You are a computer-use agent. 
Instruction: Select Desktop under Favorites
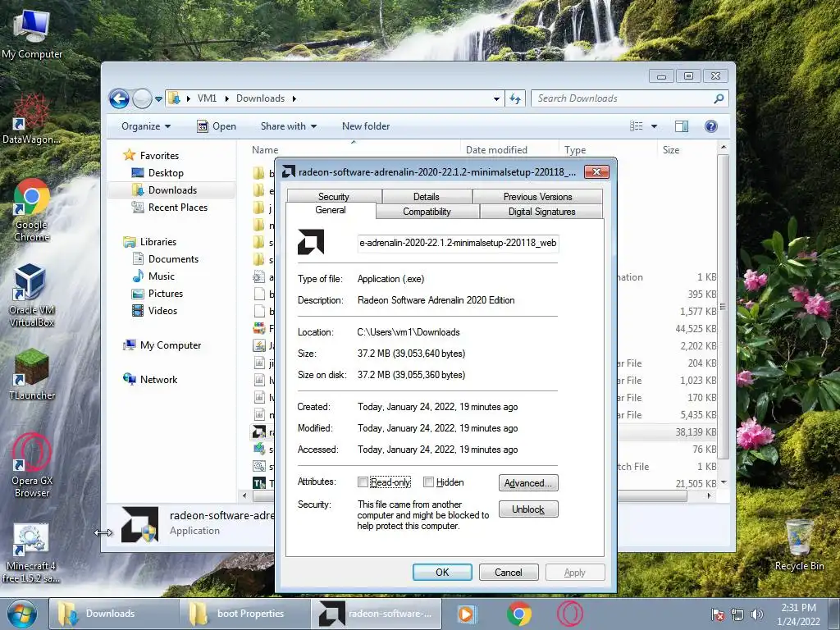(166, 173)
